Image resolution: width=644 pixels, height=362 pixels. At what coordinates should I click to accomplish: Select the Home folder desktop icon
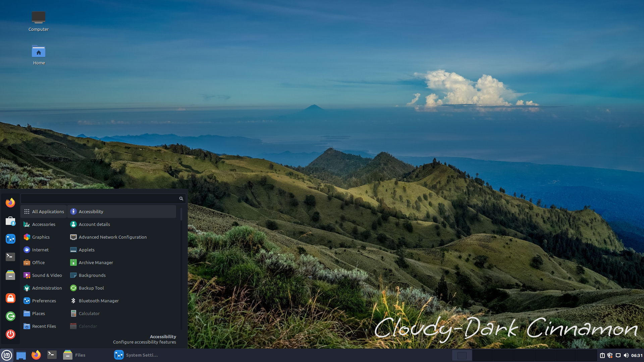tap(39, 55)
